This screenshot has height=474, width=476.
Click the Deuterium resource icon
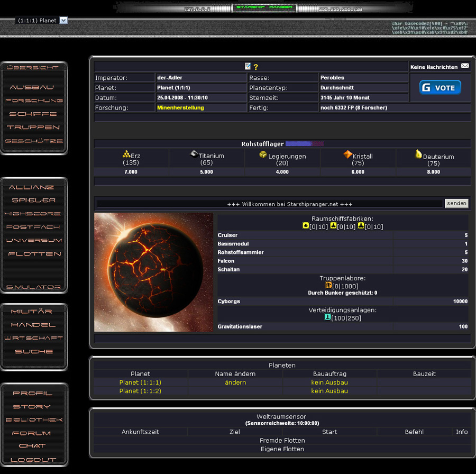pos(418,154)
